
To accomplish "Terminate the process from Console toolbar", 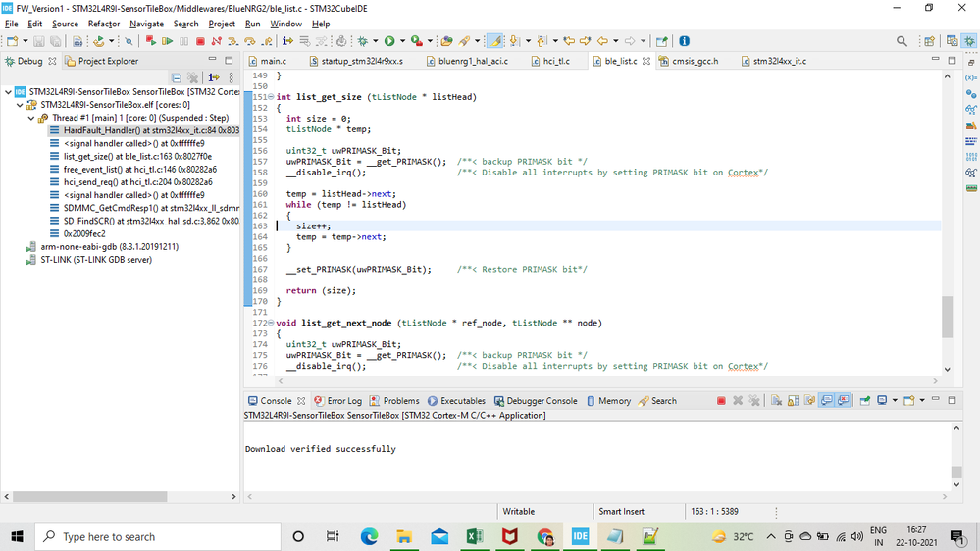I will 721,401.
